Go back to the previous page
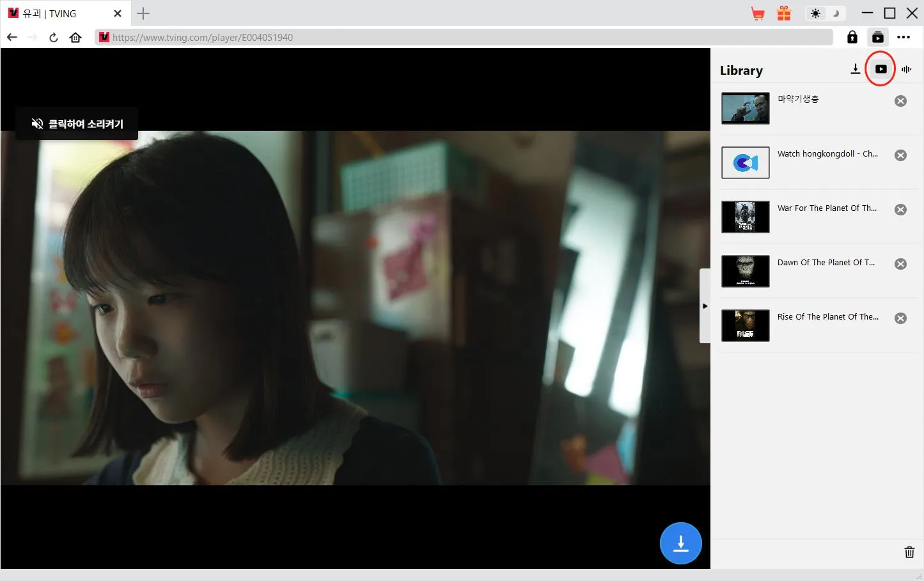The height and width of the screenshot is (581, 924). pos(12,37)
